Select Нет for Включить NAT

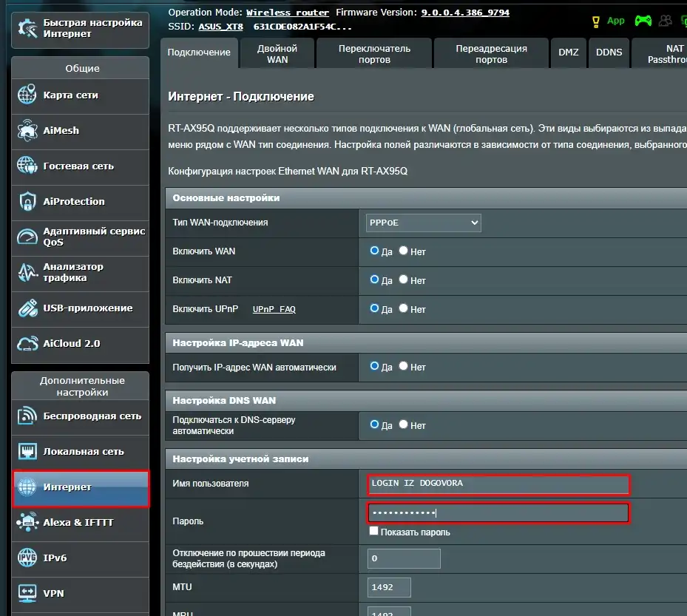click(404, 280)
